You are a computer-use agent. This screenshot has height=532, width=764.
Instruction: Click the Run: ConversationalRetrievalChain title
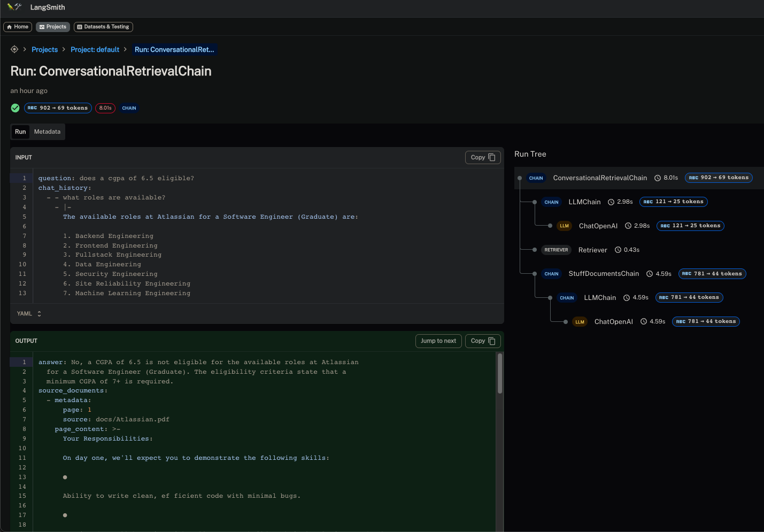(x=111, y=71)
